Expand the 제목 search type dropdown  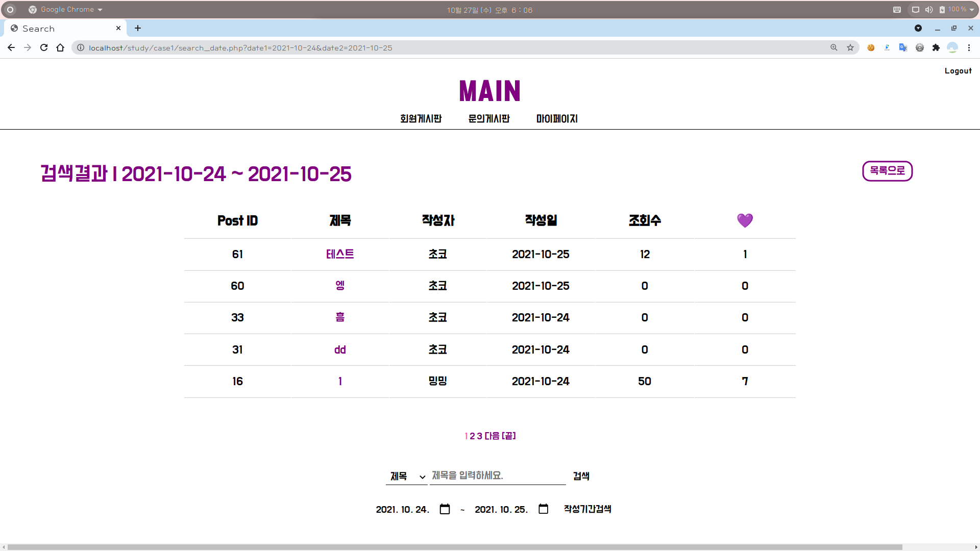(x=407, y=476)
